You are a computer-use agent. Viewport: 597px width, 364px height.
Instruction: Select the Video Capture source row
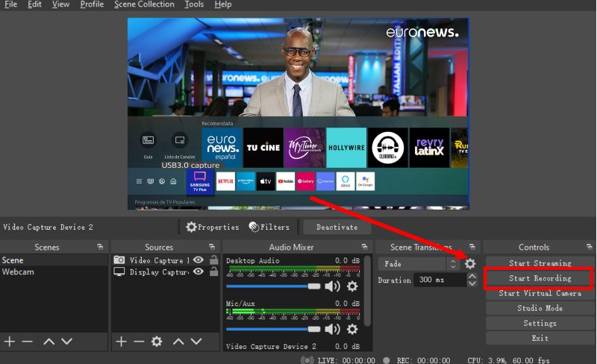point(165,260)
